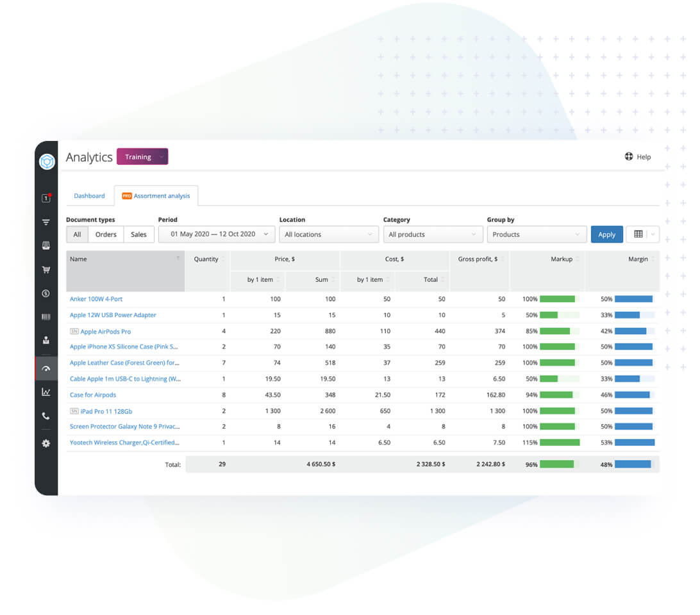
Task: Open the phone icon in the sidebar
Action: [x=46, y=416]
